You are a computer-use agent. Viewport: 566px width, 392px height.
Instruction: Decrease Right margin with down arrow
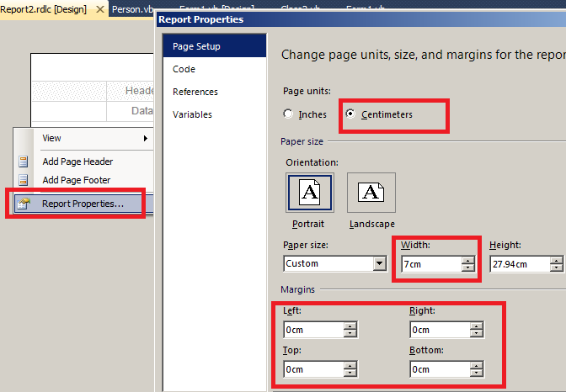[477, 333]
